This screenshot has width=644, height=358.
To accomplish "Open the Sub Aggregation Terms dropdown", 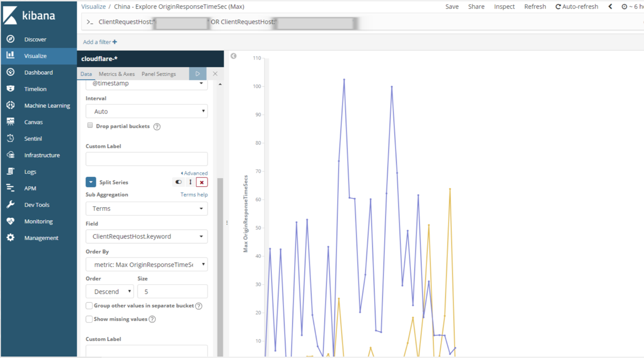I will (146, 208).
